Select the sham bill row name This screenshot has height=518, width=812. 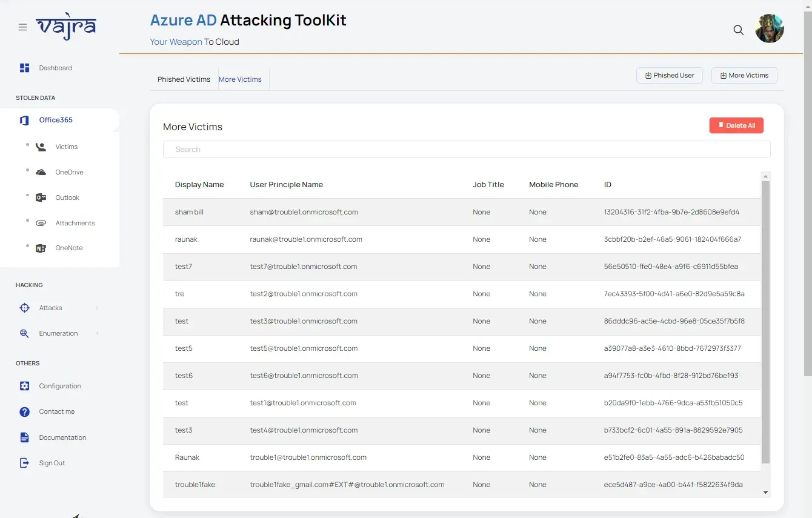point(189,212)
